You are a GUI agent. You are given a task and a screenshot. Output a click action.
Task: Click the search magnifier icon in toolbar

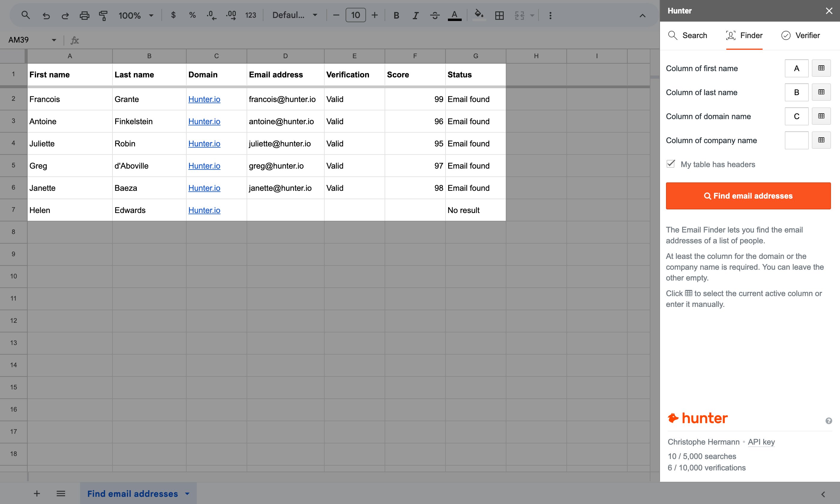click(25, 15)
